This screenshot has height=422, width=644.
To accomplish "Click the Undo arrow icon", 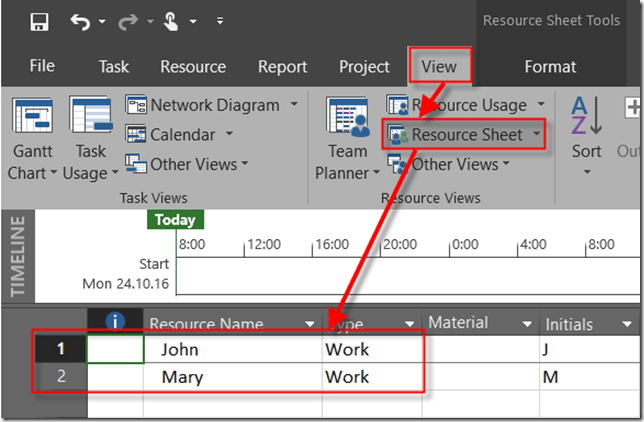I will point(80,20).
